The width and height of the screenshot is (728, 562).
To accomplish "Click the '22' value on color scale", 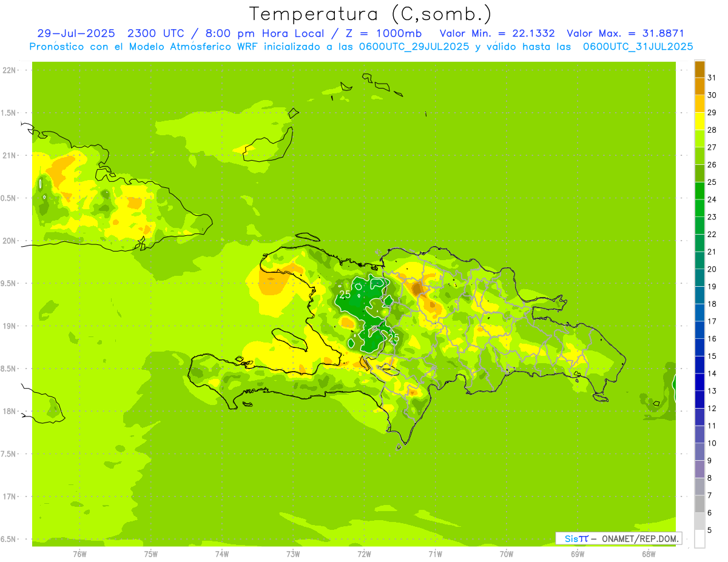I will click(712, 234).
